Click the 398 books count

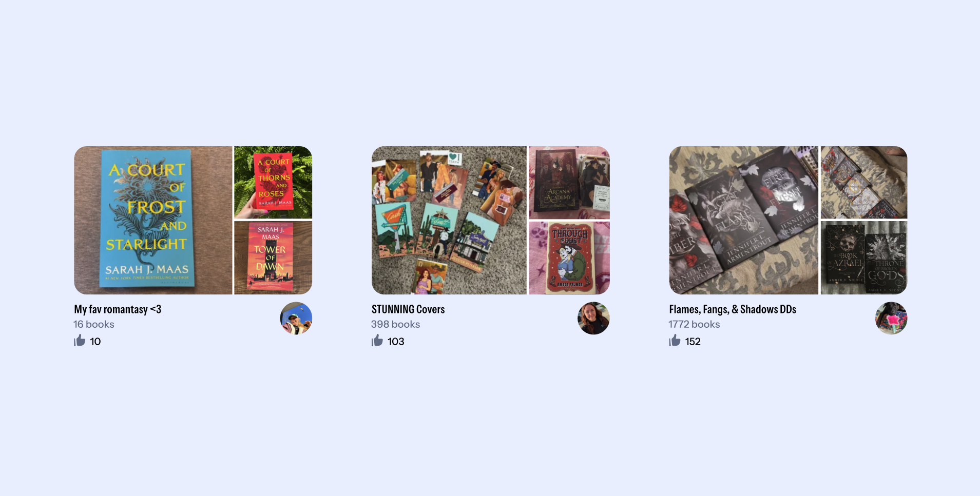(395, 324)
